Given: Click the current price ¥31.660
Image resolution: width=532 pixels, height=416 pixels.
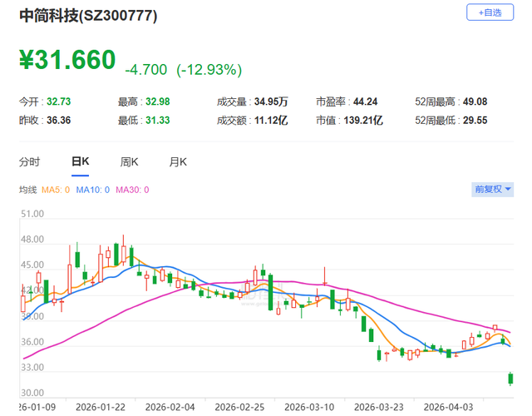Looking at the screenshot, I should pyautogui.click(x=67, y=60).
